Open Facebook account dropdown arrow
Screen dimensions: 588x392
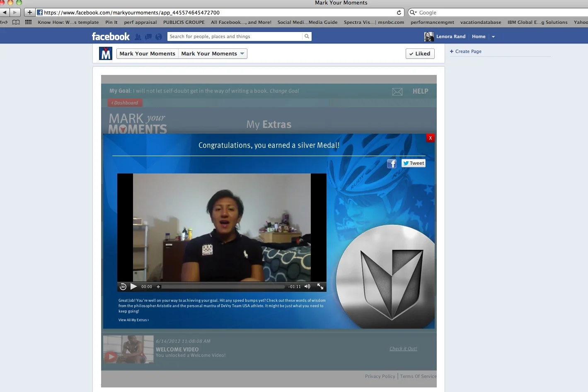tap(493, 36)
